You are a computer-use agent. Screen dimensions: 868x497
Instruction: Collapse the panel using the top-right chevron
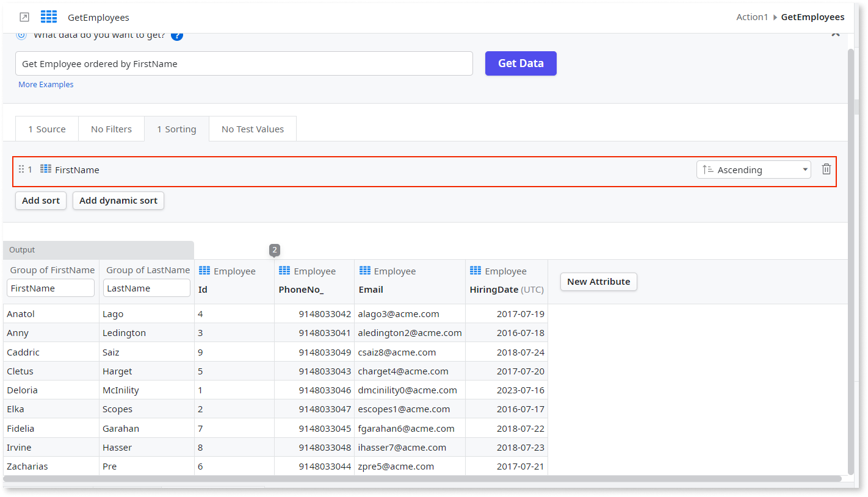click(836, 35)
